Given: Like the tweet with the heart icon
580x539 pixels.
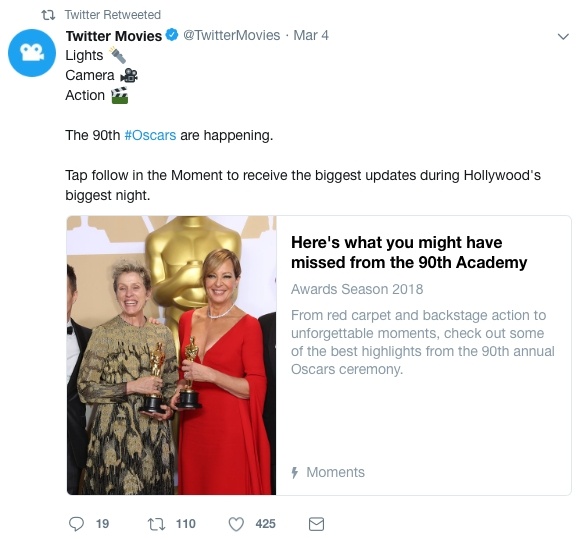Looking at the screenshot, I should (x=236, y=524).
